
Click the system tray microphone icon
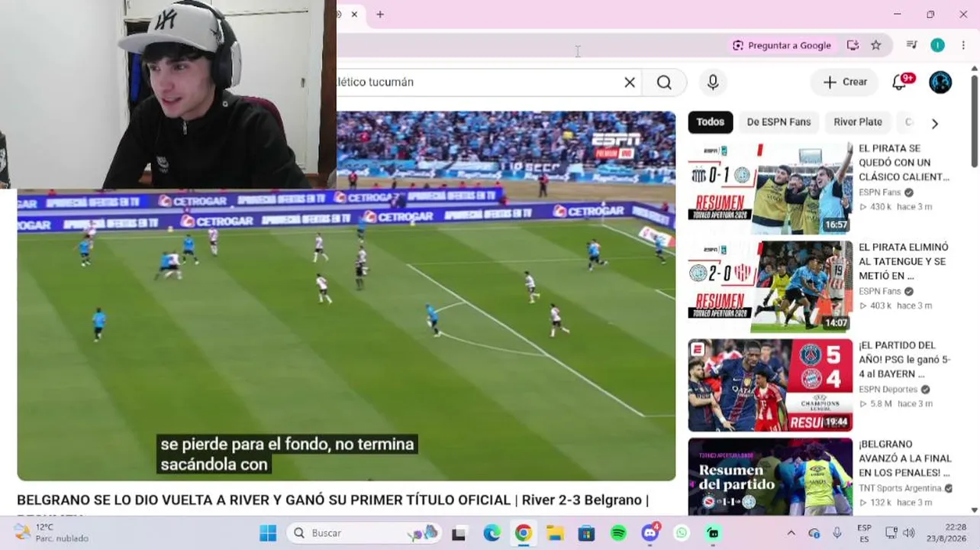[837, 533]
